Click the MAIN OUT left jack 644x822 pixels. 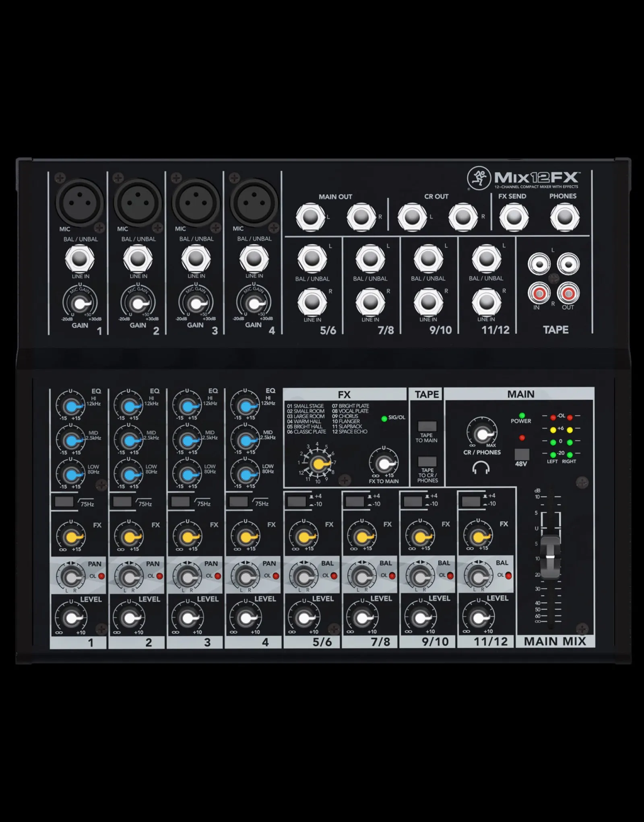[x=310, y=217]
